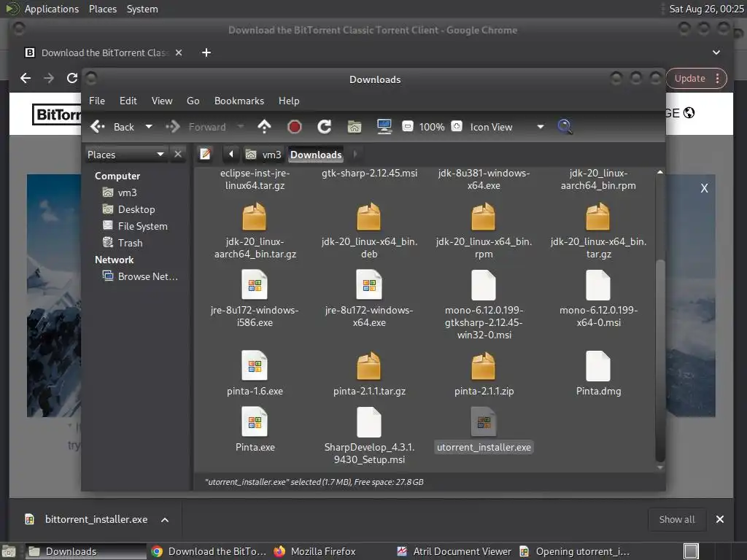747x560 pixels.
Task: Open the Go menu
Action: point(193,101)
